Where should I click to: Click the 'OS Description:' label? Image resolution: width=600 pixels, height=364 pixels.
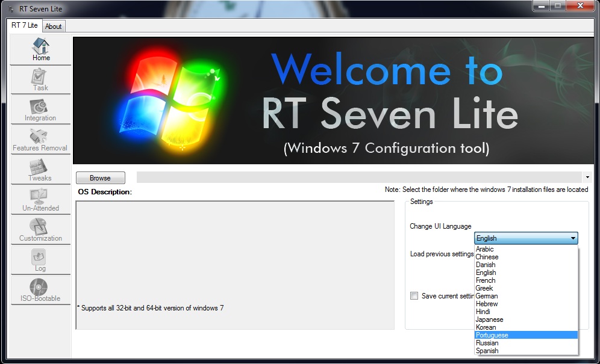[105, 192]
